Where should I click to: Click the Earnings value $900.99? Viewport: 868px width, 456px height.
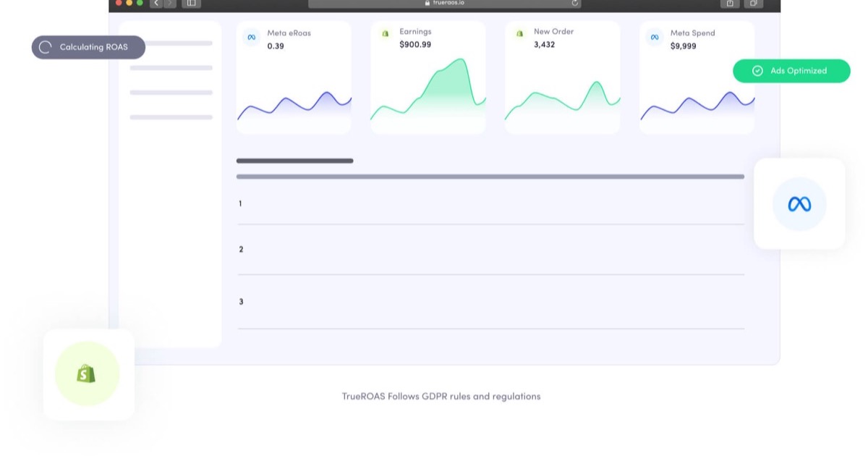coord(415,44)
